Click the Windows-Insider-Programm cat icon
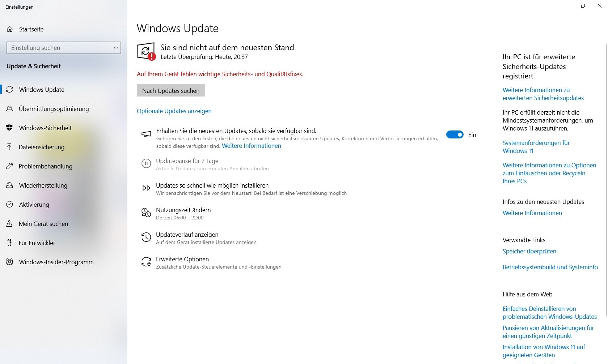This screenshot has width=608, height=364. [10, 262]
